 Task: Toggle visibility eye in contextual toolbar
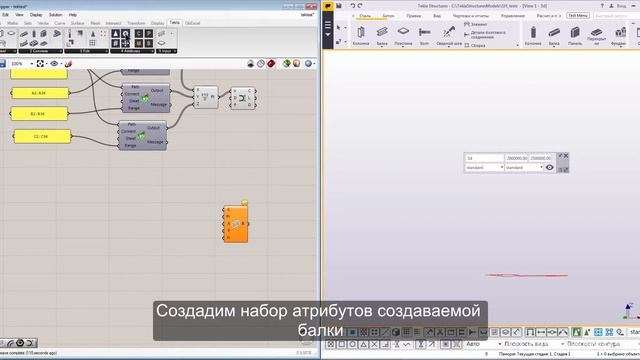pyautogui.click(x=549, y=168)
